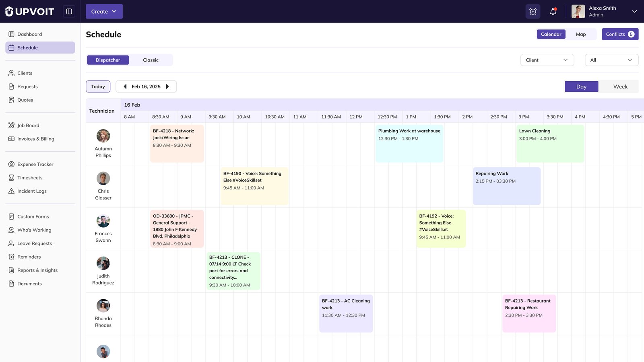Image resolution: width=644 pixels, height=362 pixels.
Task: Open the green Lawn Cleaning job block
Action: 550,144
